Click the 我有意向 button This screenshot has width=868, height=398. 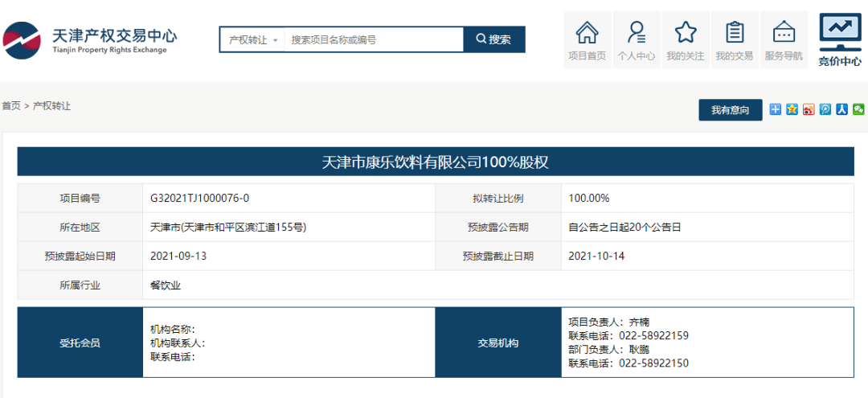click(x=730, y=110)
